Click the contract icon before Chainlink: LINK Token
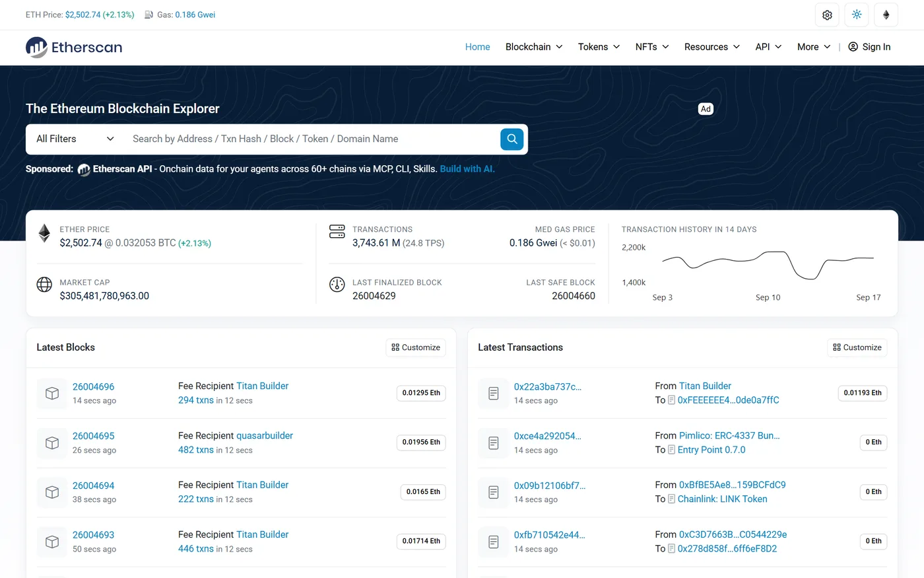Image resolution: width=924 pixels, height=578 pixels. point(671,499)
